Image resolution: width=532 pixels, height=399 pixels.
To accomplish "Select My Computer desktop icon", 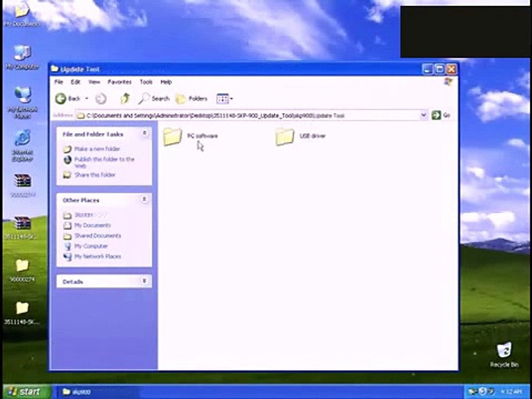I will click(x=22, y=58).
